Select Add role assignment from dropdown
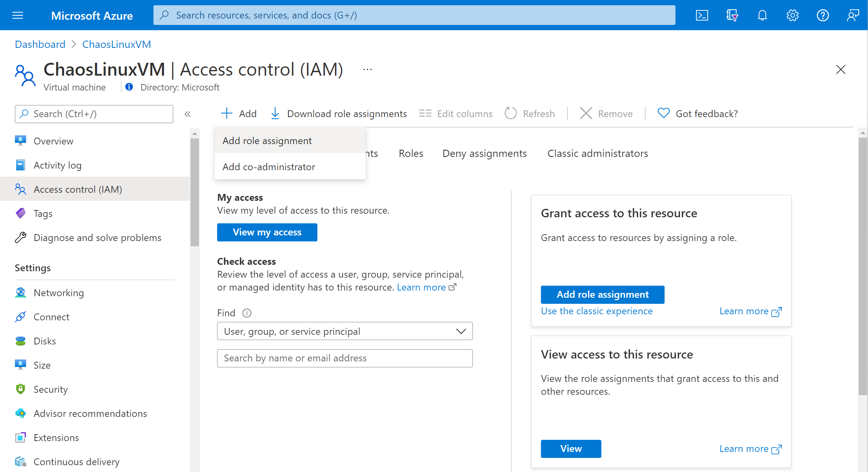The width and height of the screenshot is (868, 472). pos(267,140)
